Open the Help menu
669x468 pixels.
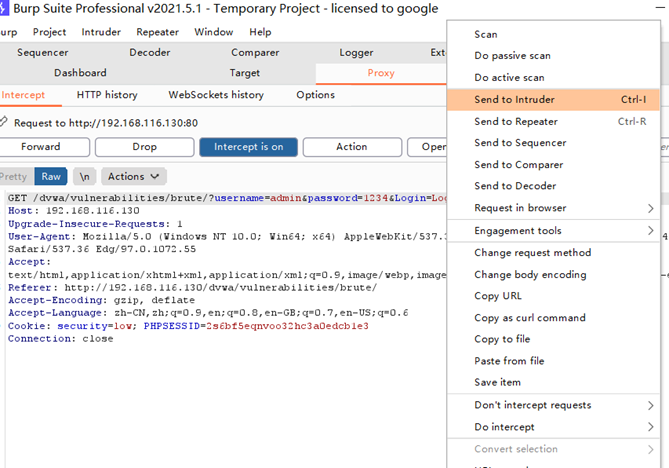[260, 32]
